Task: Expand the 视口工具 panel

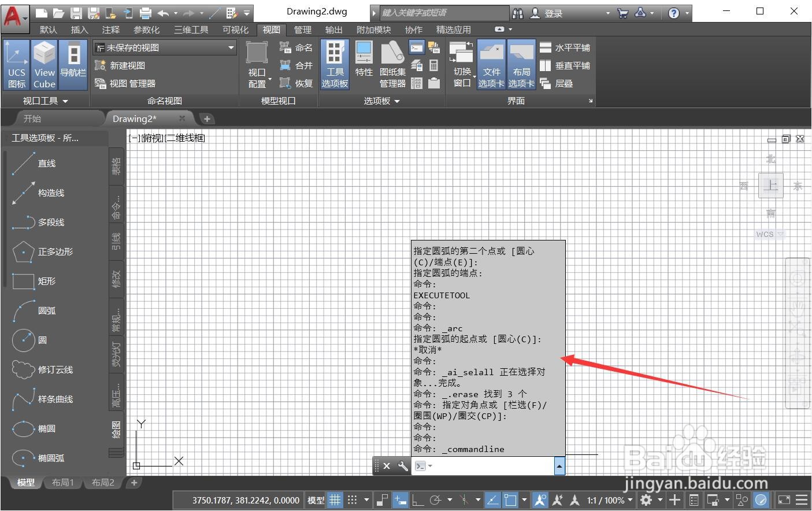Action: [45, 101]
